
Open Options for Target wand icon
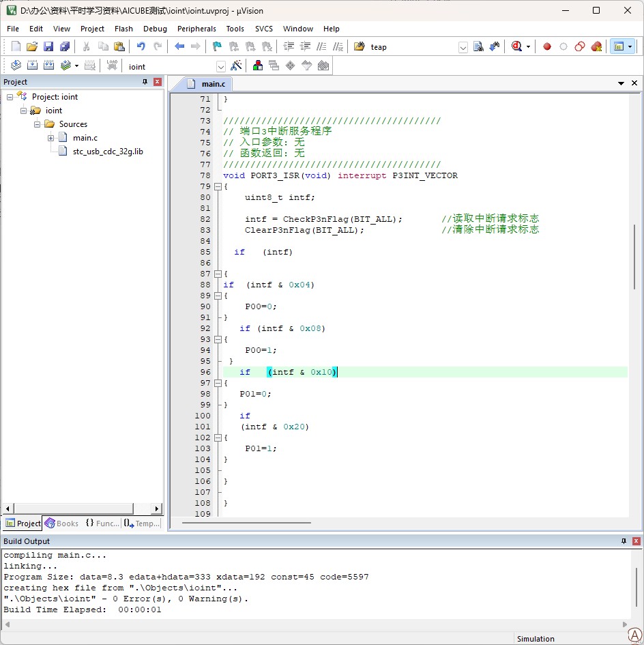click(236, 66)
